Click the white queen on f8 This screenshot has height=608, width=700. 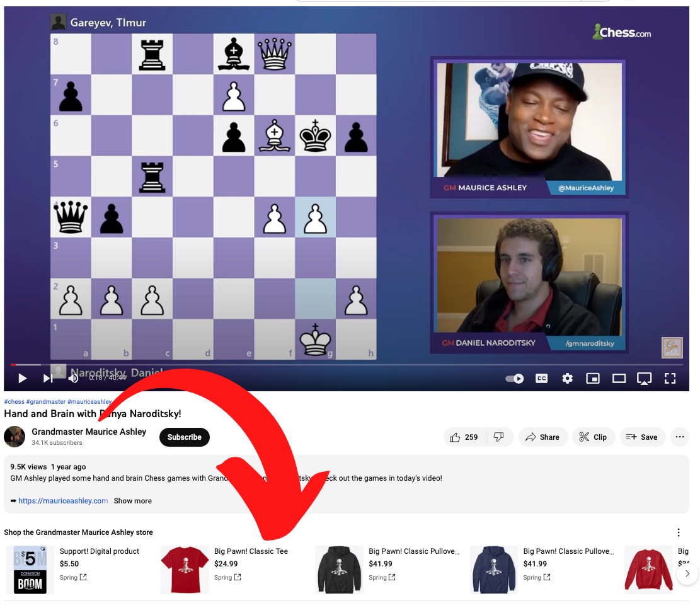[275, 54]
